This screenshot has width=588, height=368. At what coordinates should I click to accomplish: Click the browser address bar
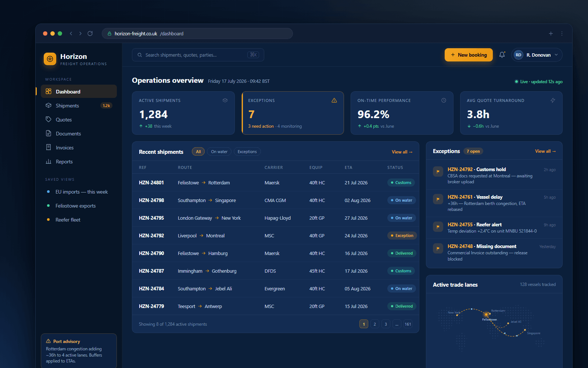point(197,33)
